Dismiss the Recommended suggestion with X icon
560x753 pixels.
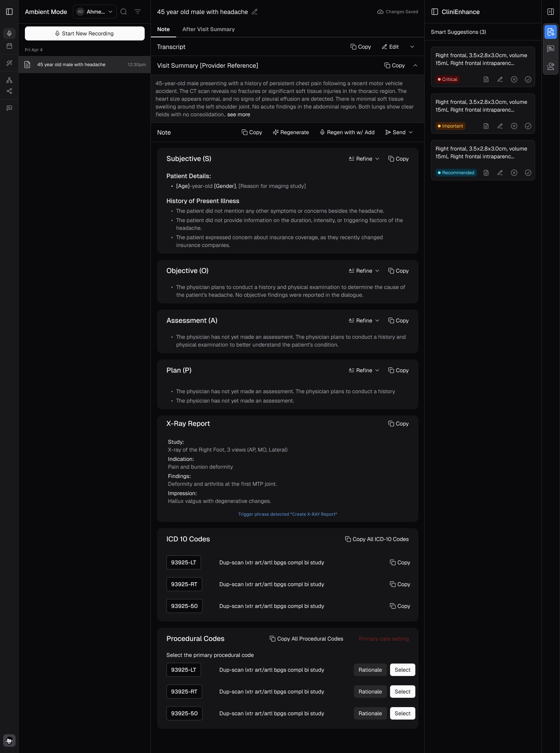pos(514,173)
